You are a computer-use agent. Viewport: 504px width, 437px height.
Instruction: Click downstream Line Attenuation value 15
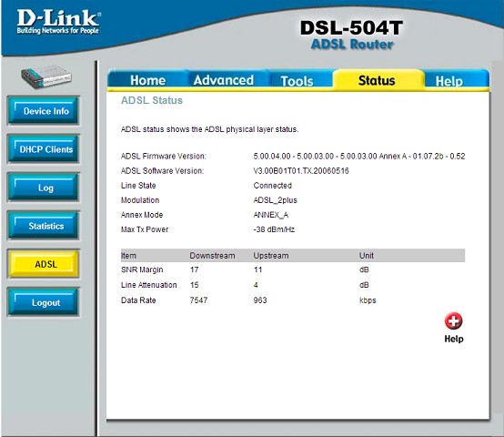(x=194, y=285)
